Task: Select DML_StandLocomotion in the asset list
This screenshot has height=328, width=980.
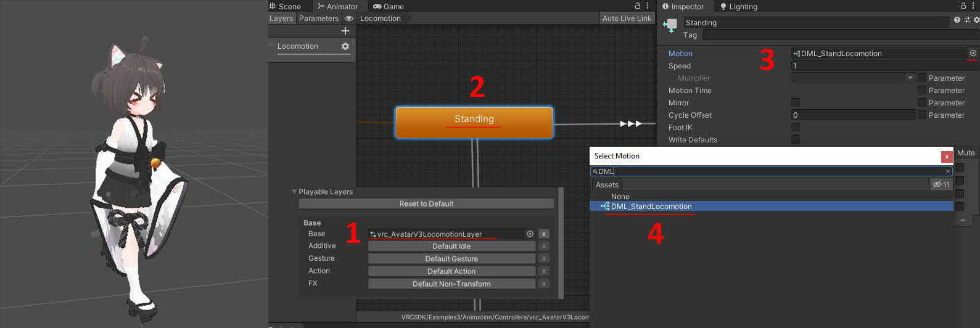Action: click(x=651, y=207)
